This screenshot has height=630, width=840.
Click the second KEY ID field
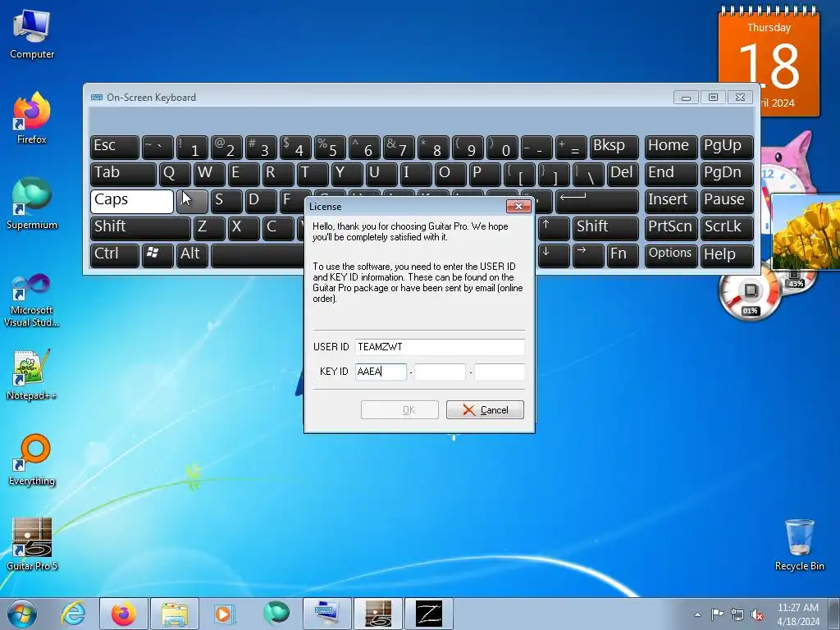pos(440,372)
